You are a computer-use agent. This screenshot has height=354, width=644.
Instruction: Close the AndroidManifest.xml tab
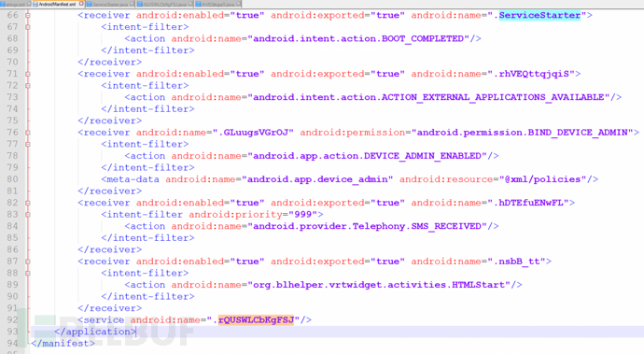click(81, 4)
